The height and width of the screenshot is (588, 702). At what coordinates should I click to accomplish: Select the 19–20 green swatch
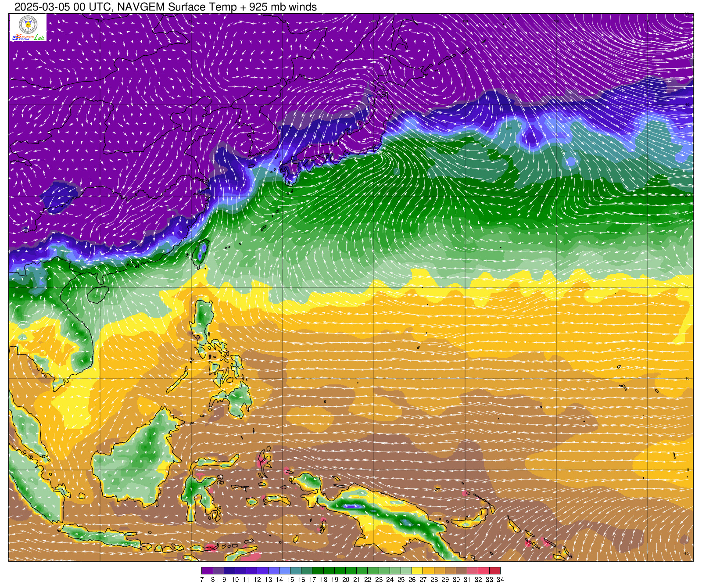point(340,571)
